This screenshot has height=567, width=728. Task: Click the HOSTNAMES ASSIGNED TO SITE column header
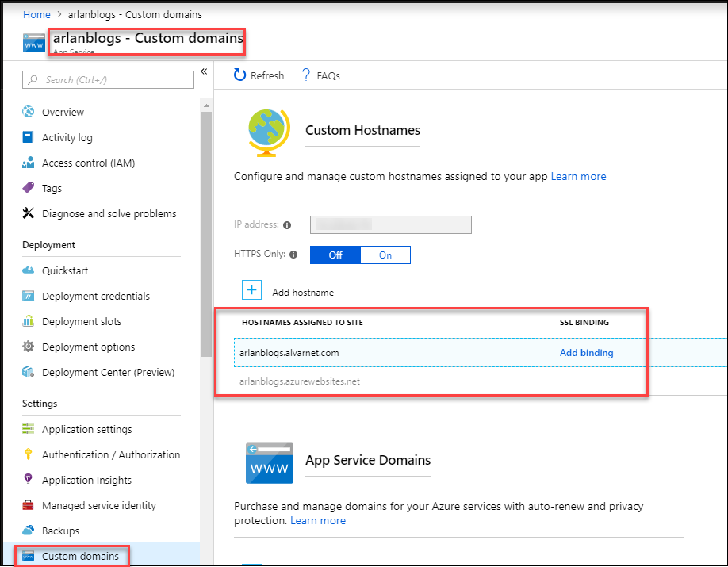302,322
